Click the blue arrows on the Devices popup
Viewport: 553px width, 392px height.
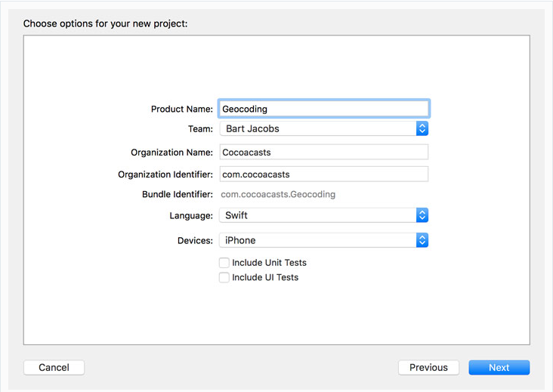[422, 240]
